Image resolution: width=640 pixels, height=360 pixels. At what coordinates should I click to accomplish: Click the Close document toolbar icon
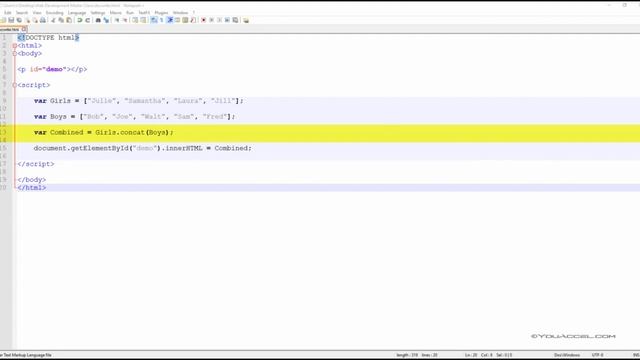click(x=28, y=20)
